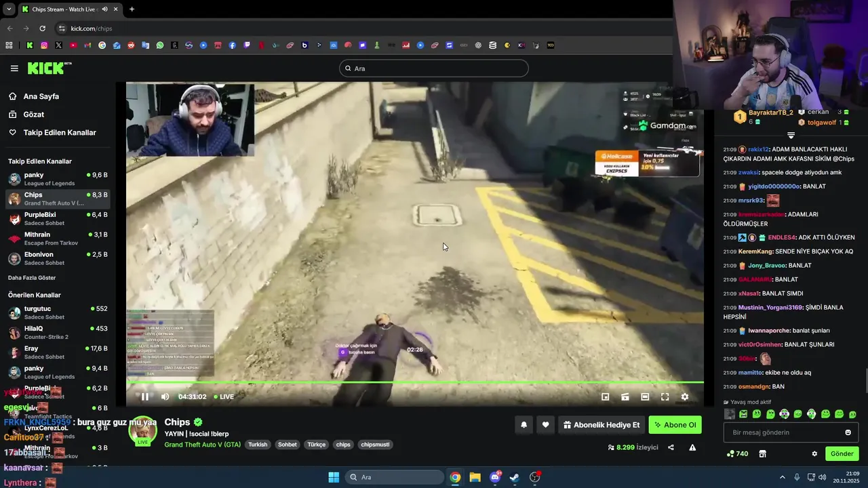View the 740 channel points balance
The height and width of the screenshot is (488, 868).
(737, 453)
